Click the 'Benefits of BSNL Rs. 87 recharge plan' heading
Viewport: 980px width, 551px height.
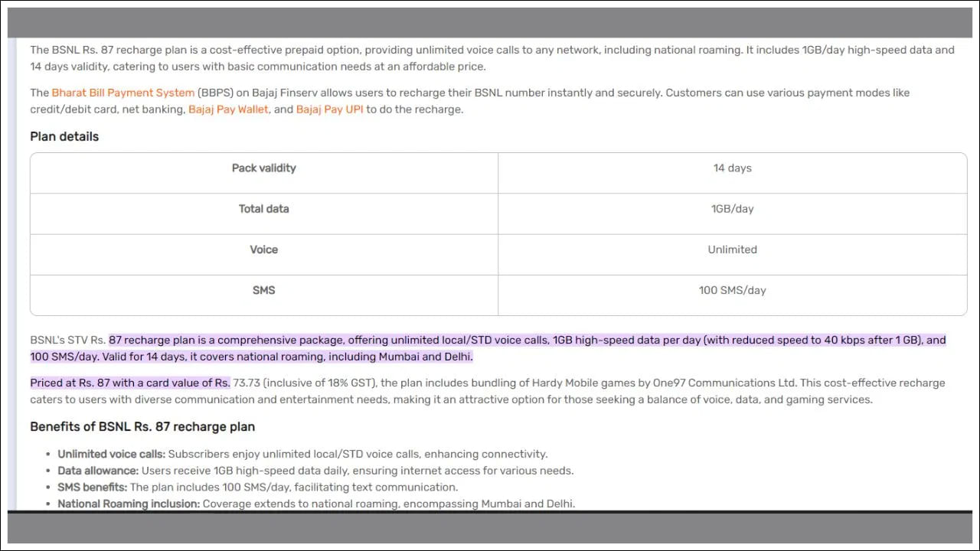click(x=142, y=427)
